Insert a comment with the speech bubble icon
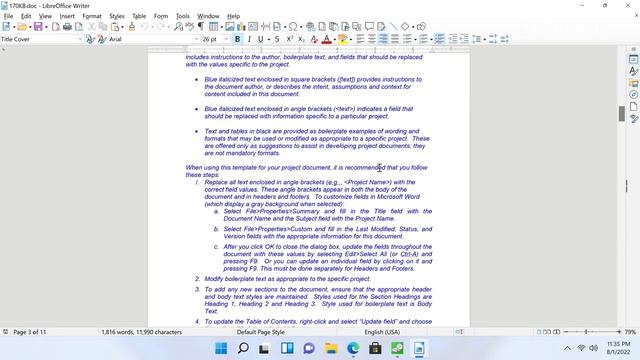 point(369,27)
